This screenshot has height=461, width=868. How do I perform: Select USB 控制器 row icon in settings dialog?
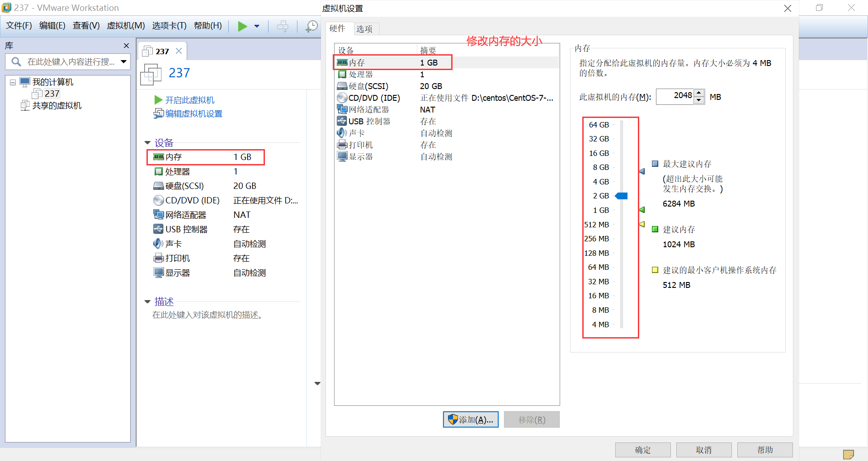[342, 121]
